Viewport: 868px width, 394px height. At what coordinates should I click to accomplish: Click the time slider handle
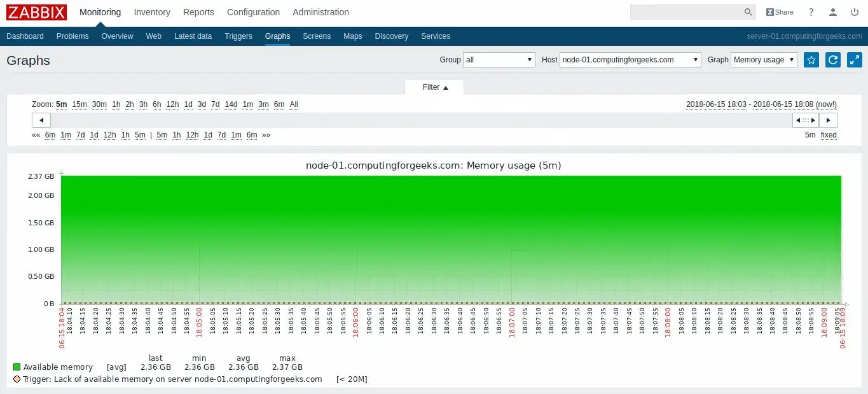(x=806, y=120)
